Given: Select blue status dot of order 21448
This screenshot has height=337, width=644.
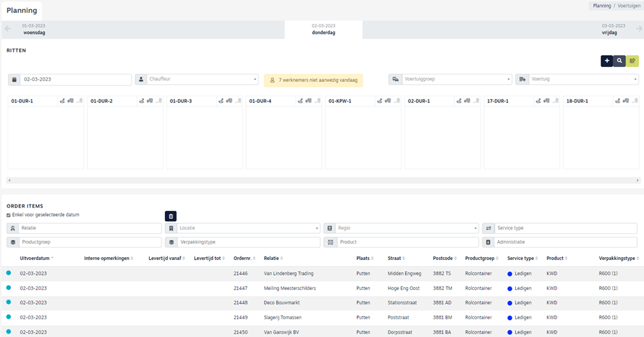Looking at the screenshot, I should (x=9, y=302).
